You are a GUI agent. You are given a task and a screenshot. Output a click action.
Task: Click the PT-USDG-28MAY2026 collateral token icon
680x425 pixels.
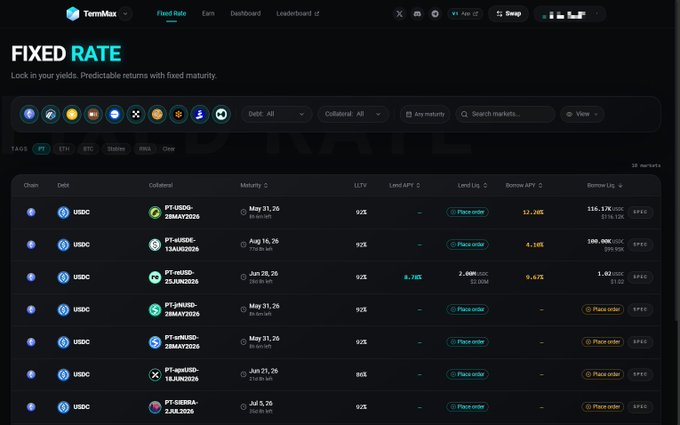pyautogui.click(x=155, y=212)
